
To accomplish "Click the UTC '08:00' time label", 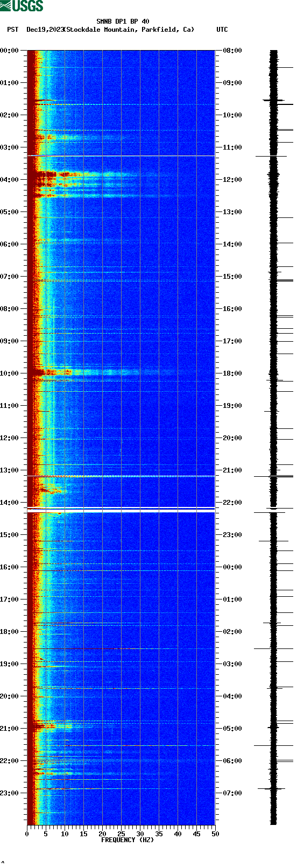I will (232, 51).
